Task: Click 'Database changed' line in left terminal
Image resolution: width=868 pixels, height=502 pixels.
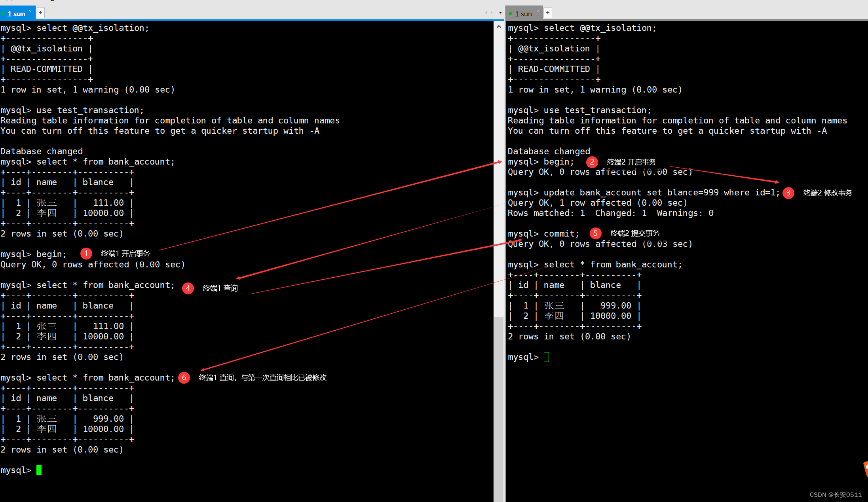Action: (x=42, y=152)
